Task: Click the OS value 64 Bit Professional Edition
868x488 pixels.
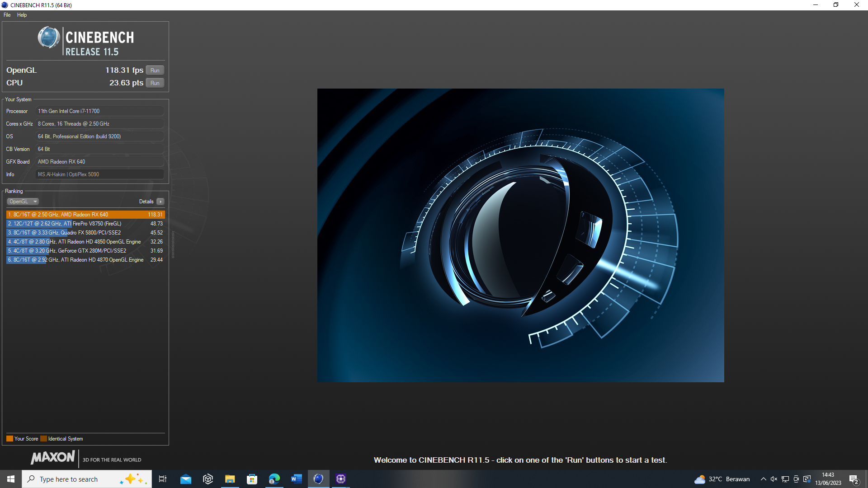Action: point(99,136)
